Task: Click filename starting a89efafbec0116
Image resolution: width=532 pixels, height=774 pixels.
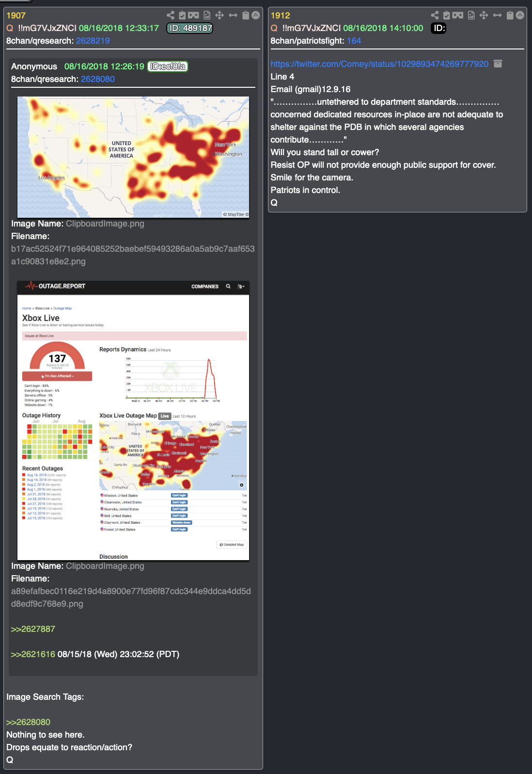Action: coord(131,597)
